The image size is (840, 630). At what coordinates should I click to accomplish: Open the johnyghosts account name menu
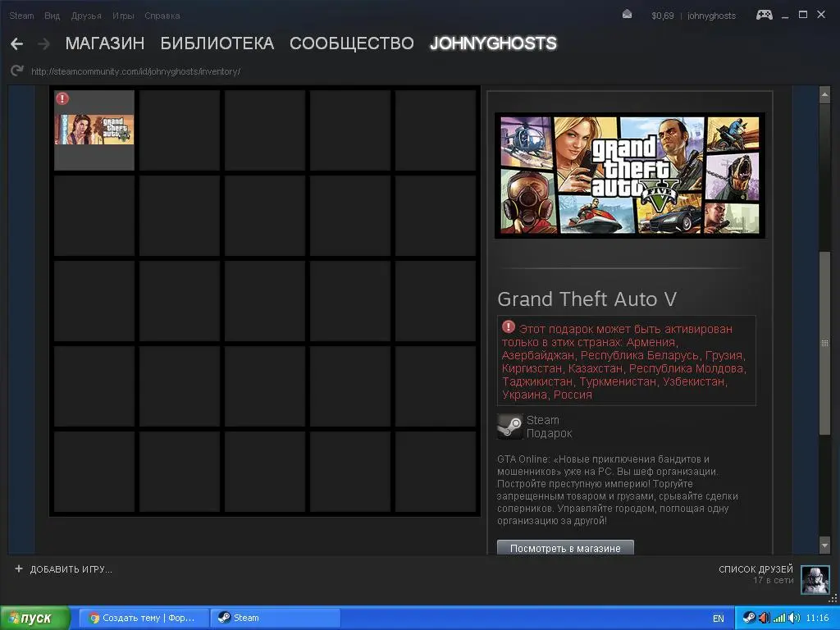pyautogui.click(x=711, y=16)
